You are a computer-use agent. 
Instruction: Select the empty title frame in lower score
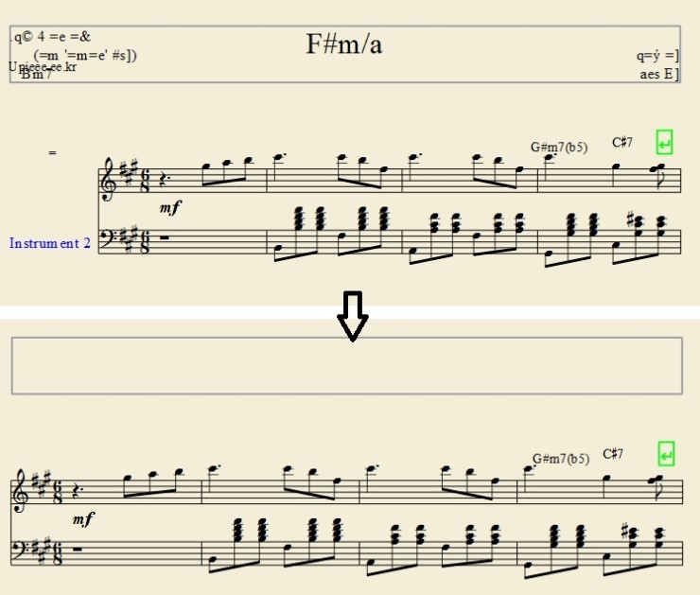click(347, 365)
